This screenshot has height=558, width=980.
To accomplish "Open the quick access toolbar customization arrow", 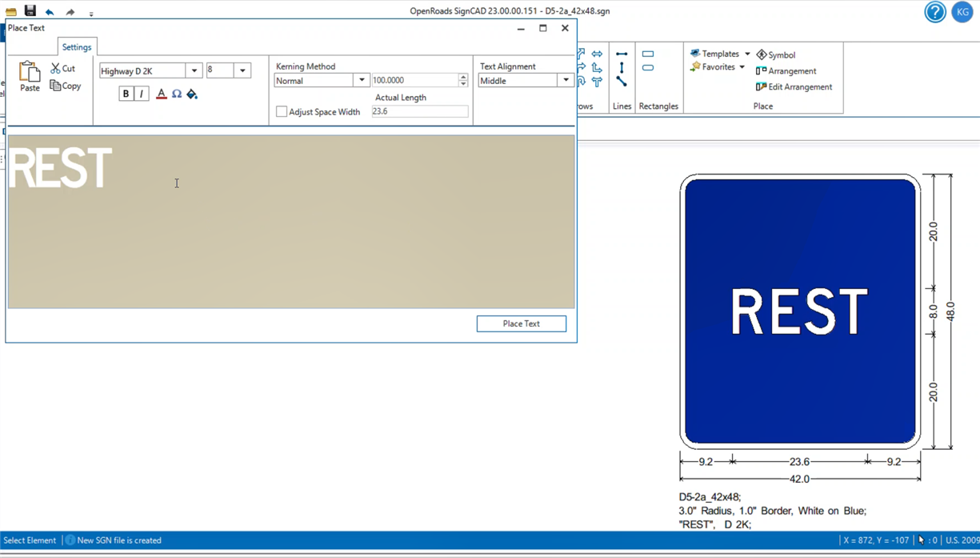I will coord(91,14).
